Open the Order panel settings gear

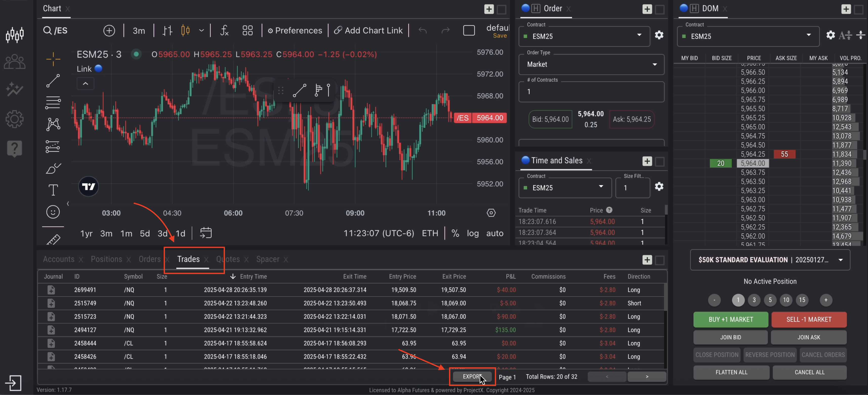click(659, 35)
